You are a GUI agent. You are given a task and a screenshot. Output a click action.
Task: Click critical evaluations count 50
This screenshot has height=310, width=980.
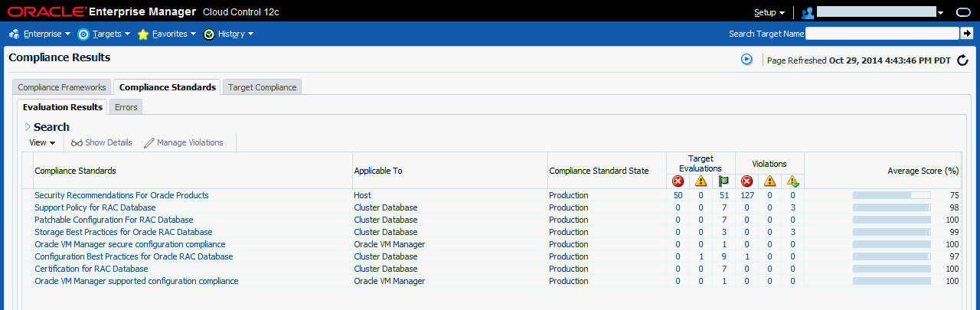coord(678,195)
